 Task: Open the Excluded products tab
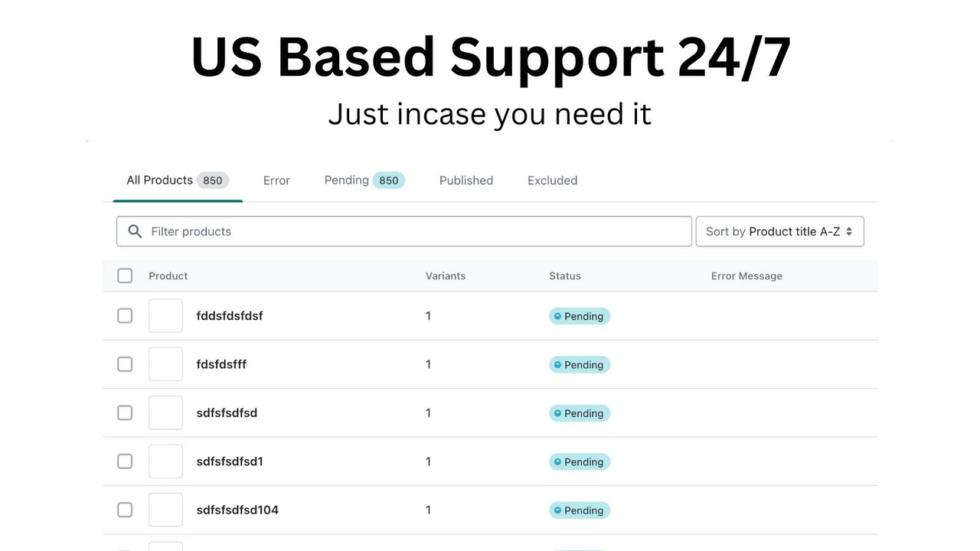552,180
